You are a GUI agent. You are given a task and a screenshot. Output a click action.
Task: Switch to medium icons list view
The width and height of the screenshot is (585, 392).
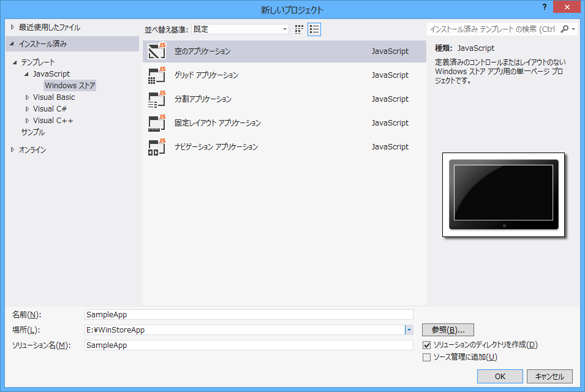coord(314,29)
